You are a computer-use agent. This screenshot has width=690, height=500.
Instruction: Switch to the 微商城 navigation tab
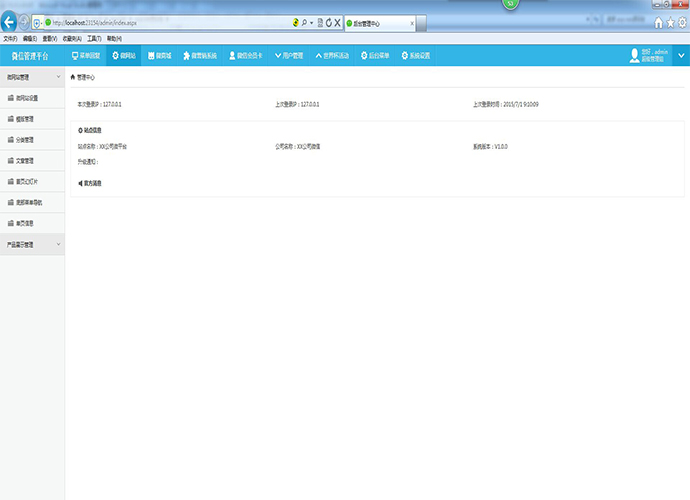pyautogui.click(x=159, y=56)
